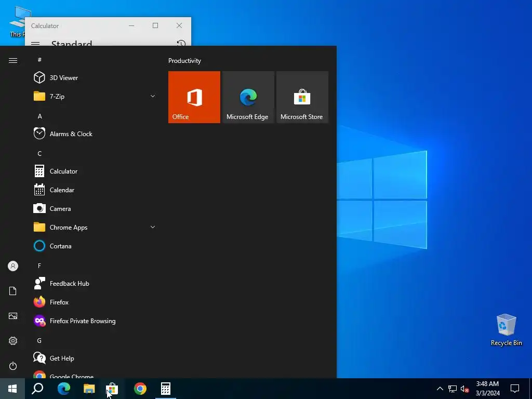Select the Recycle Bin desktop icon

pyautogui.click(x=506, y=330)
